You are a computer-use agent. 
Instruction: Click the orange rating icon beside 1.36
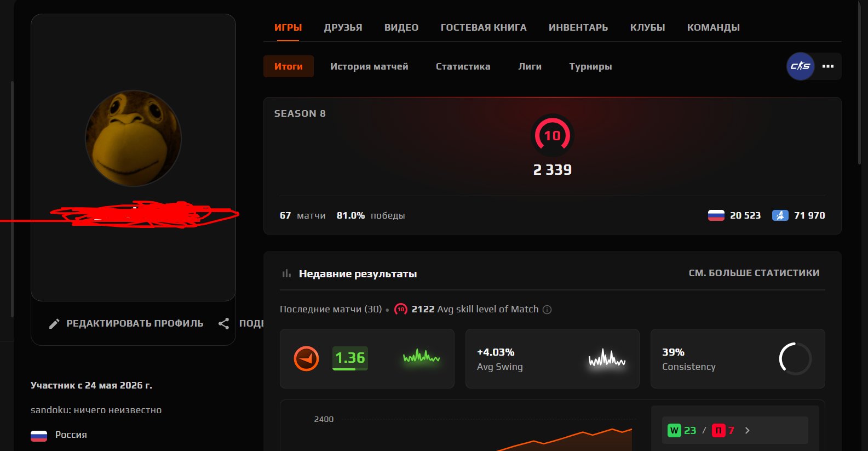click(x=306, y=359)
